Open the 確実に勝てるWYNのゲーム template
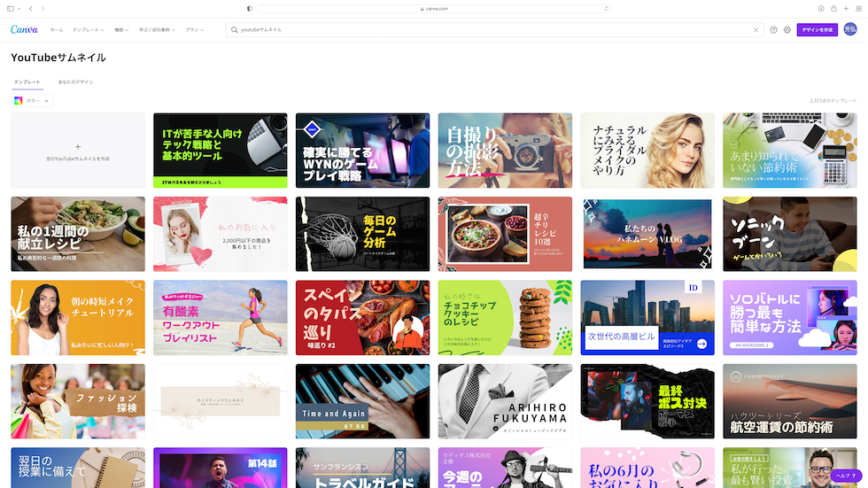868x488 pixels. click(x=362, y=151)
